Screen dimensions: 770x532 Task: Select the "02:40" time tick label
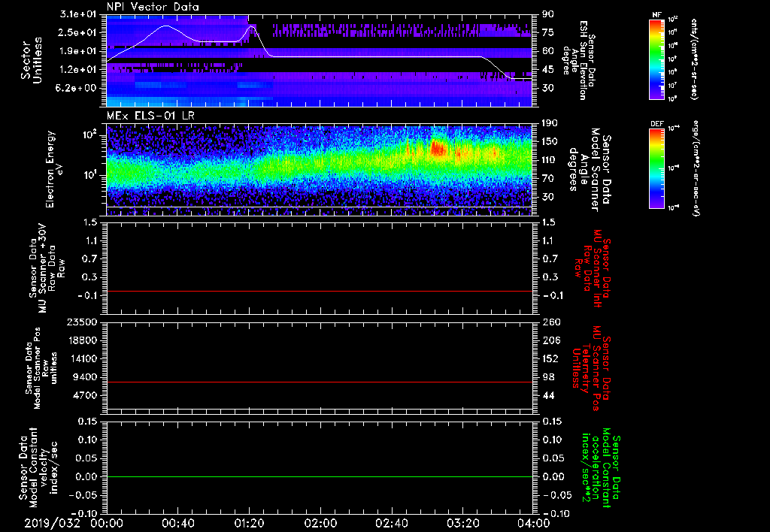[x=391, y=523]
